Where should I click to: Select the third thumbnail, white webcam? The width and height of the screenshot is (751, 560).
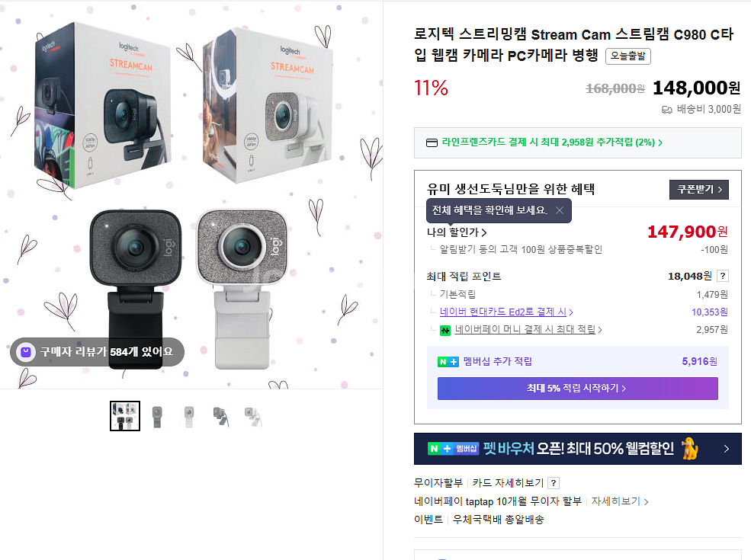[x=189, y=417]
